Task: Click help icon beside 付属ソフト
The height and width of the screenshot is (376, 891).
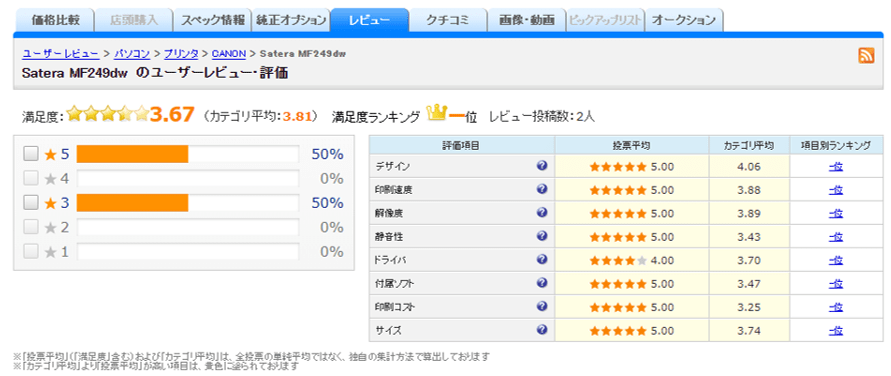Action: pyautogui.click(x=542, y=283)
